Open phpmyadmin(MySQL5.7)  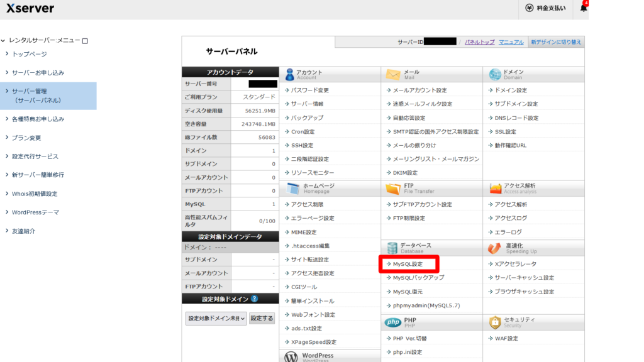click(426, 305)
